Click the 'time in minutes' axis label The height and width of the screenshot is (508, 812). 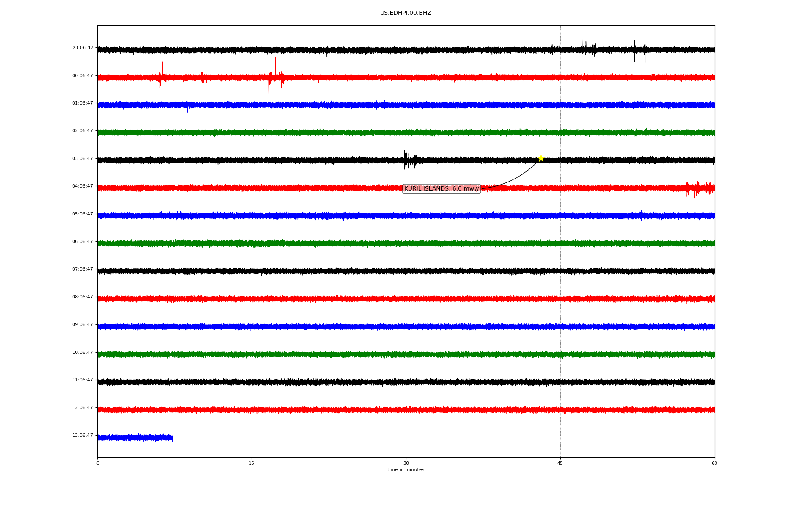tap(406, 470)
